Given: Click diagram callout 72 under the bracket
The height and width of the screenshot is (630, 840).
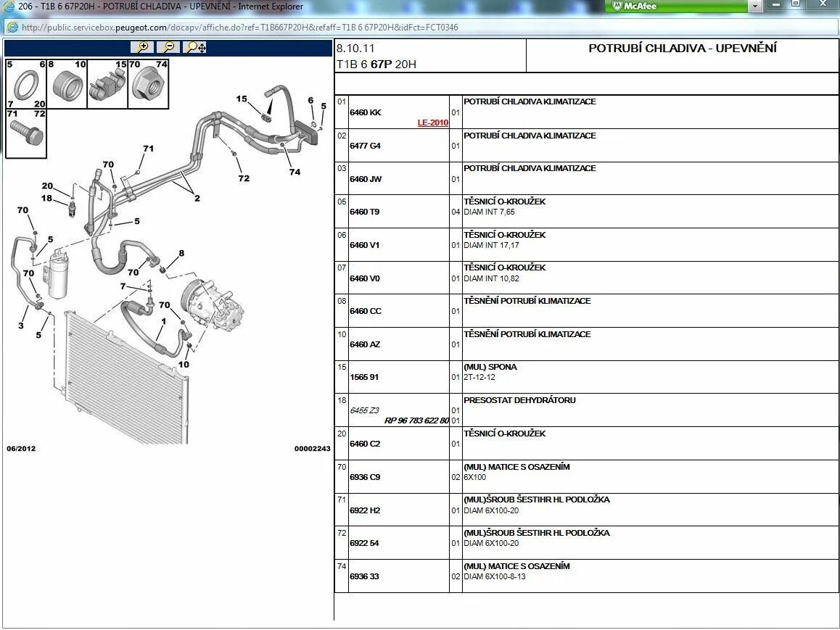Looking at the screenshot, I should [x=244, y=178].
